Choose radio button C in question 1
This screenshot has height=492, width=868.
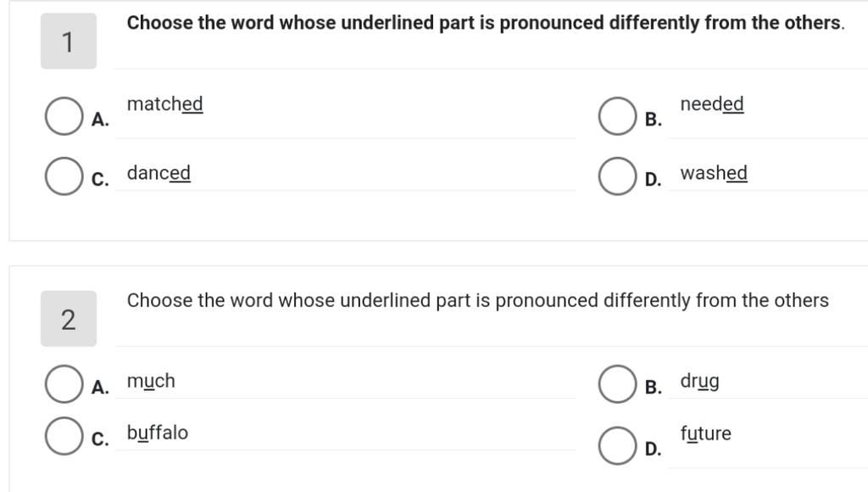[63, 177]
